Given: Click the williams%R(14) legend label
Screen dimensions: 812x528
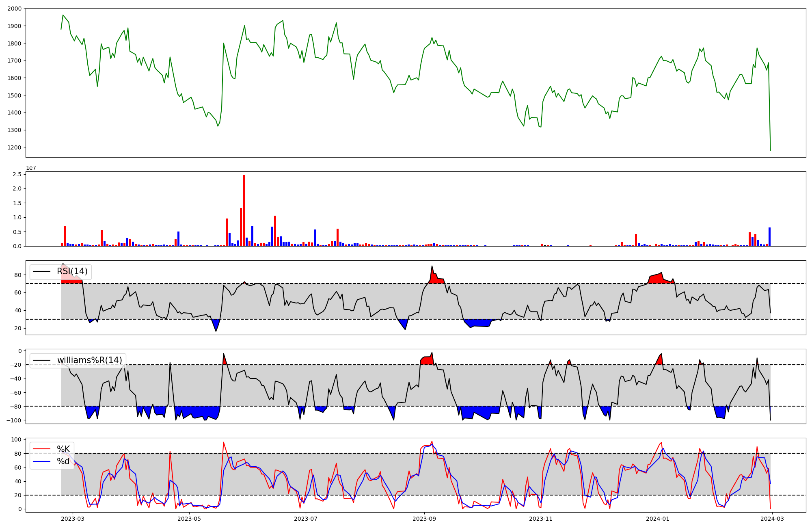Looking at the screenshot, I should pos(89,360).
